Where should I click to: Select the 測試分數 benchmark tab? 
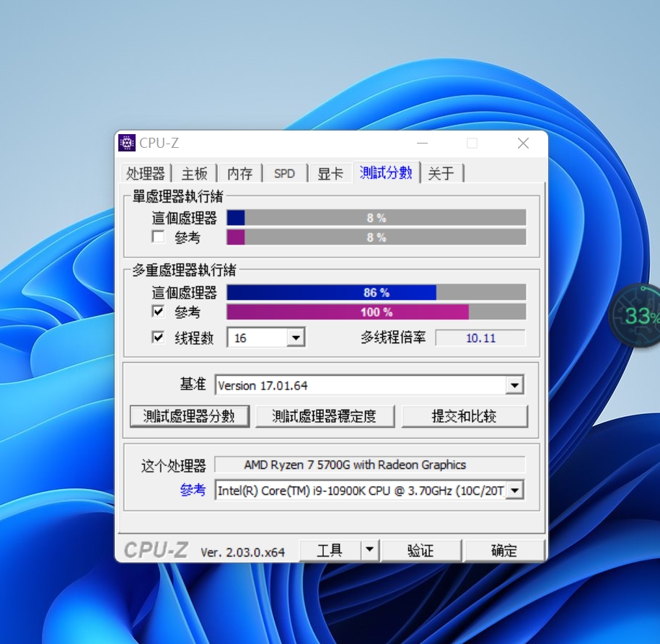point(386,172)
